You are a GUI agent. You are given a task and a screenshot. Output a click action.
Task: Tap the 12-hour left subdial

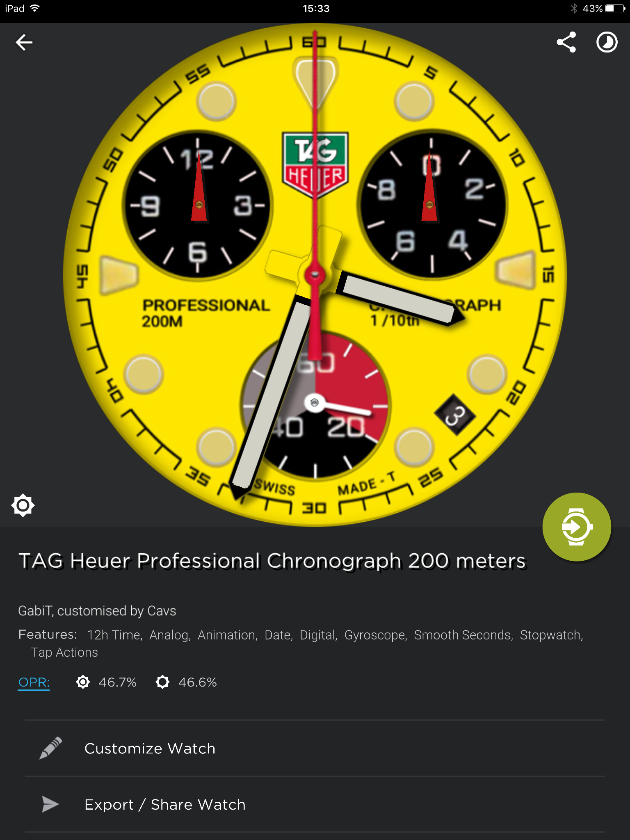coord(198,205)
